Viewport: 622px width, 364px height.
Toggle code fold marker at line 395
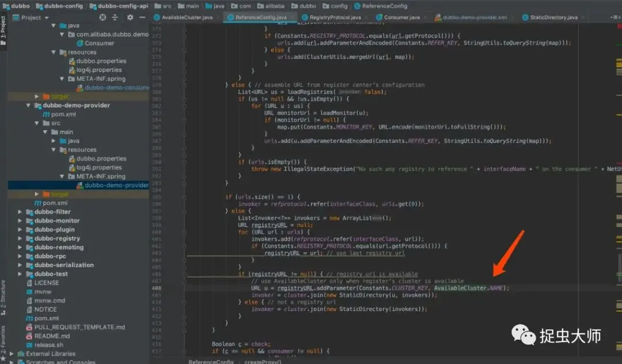pyautogui.click(x=184, y=196)
